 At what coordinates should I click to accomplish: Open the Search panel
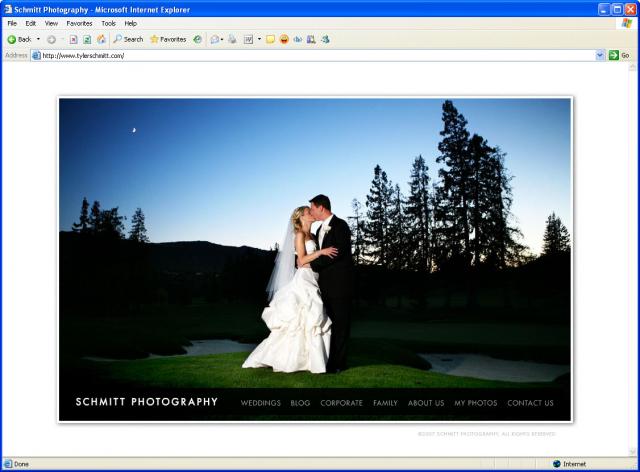point(128,39)
